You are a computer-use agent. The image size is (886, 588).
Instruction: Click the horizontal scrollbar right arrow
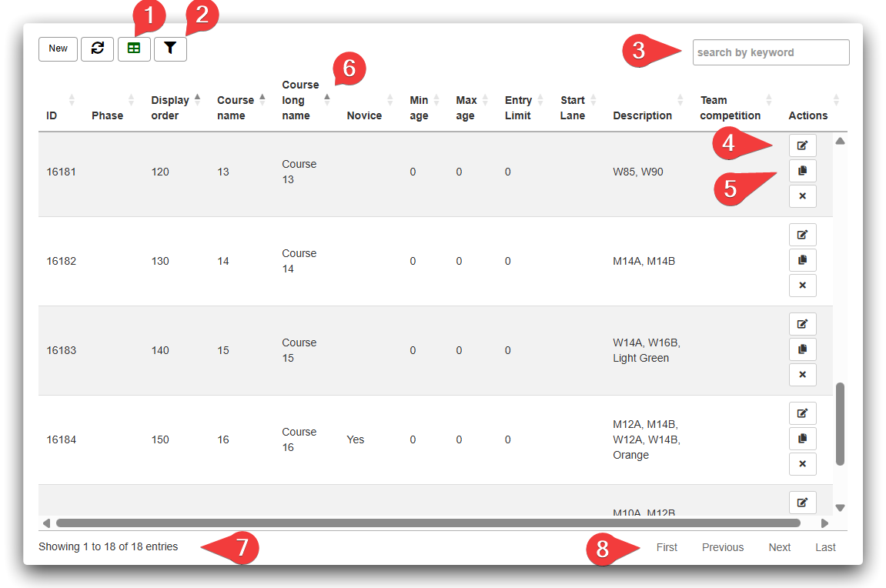[x=824, y=523]
